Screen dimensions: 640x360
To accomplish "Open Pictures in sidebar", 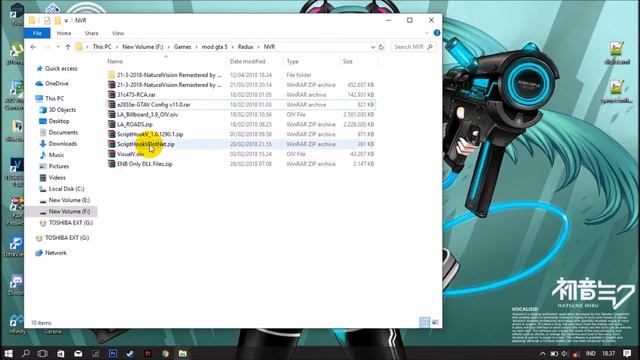I will click(58, 166).
